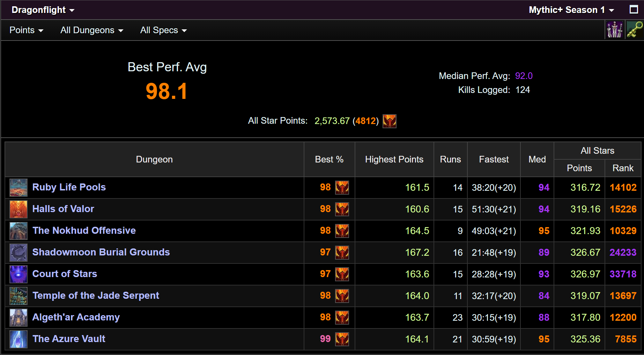Click the rank 7855 for Azure Vault

click(x=626, y=339)
